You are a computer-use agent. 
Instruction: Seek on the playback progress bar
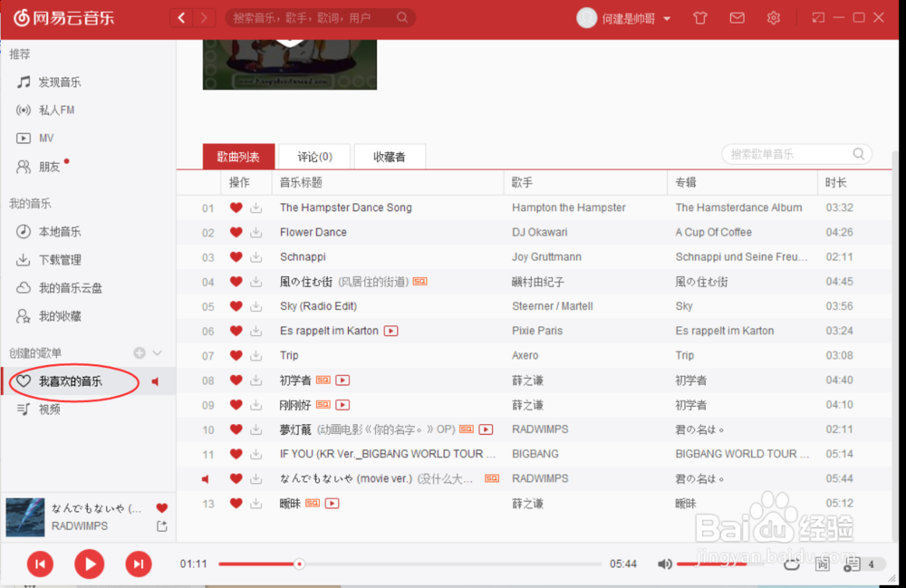(x=410, y=564)
